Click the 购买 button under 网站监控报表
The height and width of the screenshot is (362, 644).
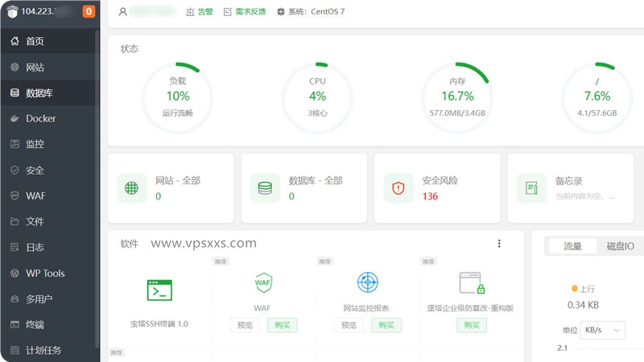tap(386, 325)
